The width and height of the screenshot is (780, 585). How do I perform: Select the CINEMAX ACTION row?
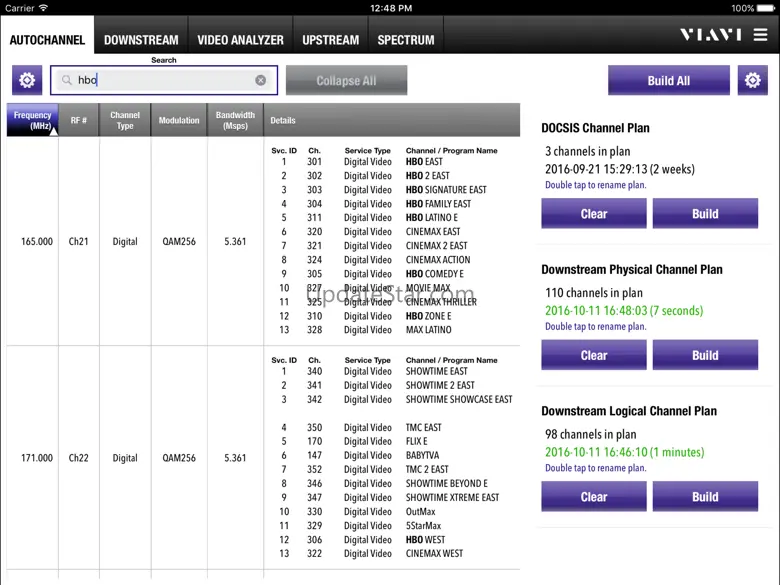click(x=392, y=260)
